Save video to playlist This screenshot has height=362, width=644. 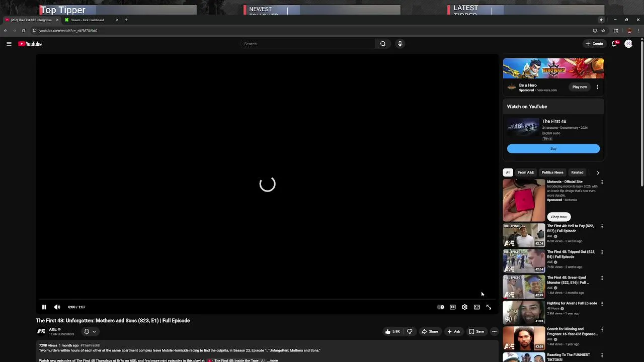(476, 331)
